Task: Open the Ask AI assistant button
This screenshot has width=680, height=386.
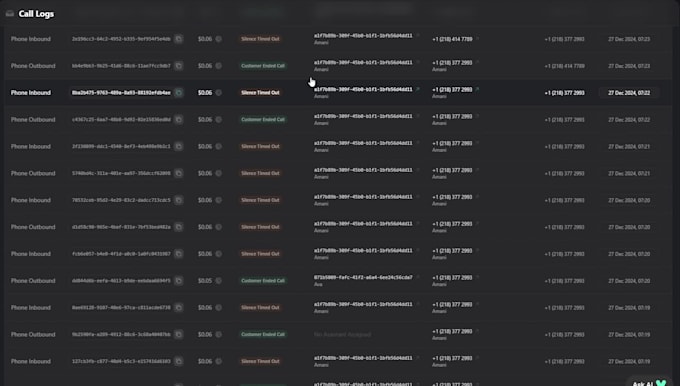Action: (x=649, y=383)
